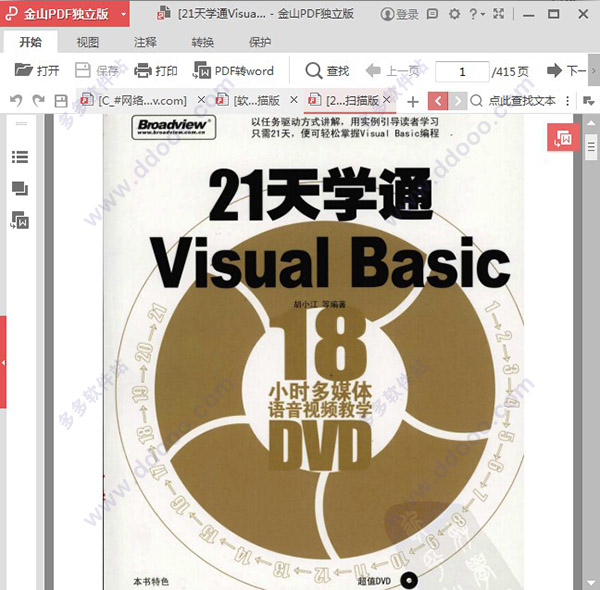Viewport: 600px width, 590px height.
Task: Close the [2...扫描版 document tab
Action: [387, 100]
